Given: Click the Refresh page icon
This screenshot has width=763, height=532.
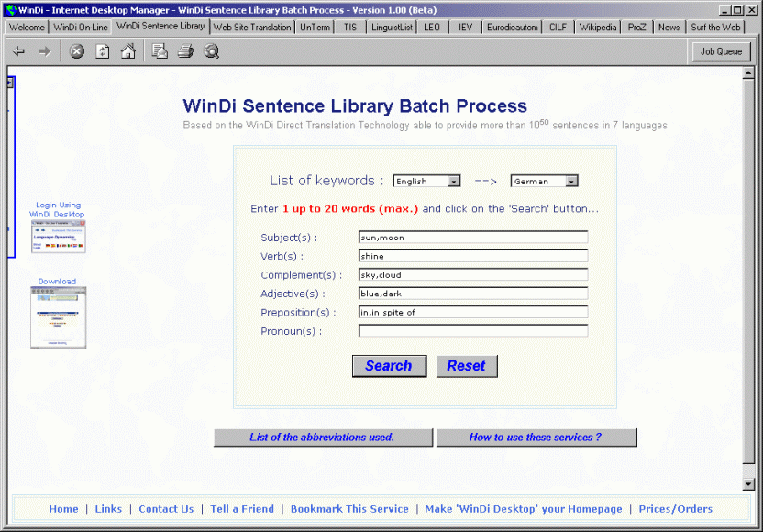Looking at the screenshot, I should tap(102, 51).
